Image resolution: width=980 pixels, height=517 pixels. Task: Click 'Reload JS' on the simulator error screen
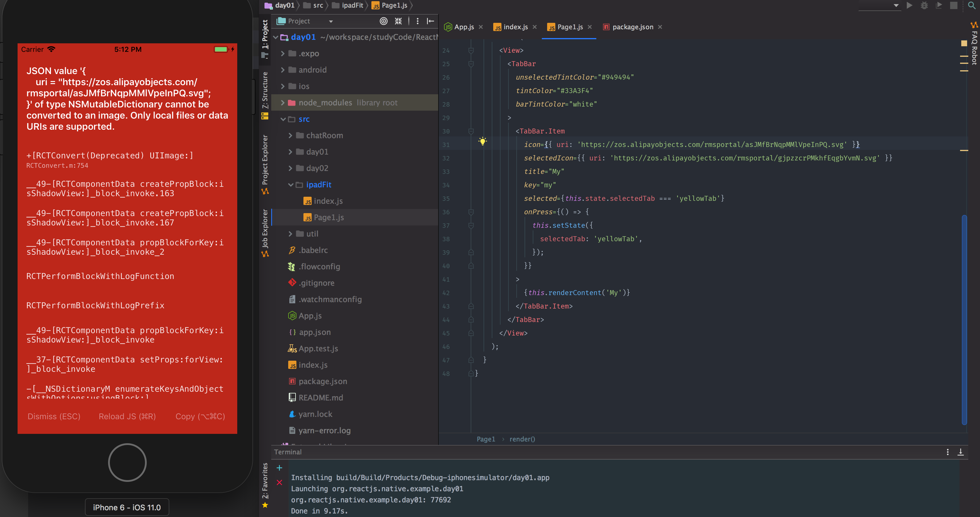tap(127, 416)
